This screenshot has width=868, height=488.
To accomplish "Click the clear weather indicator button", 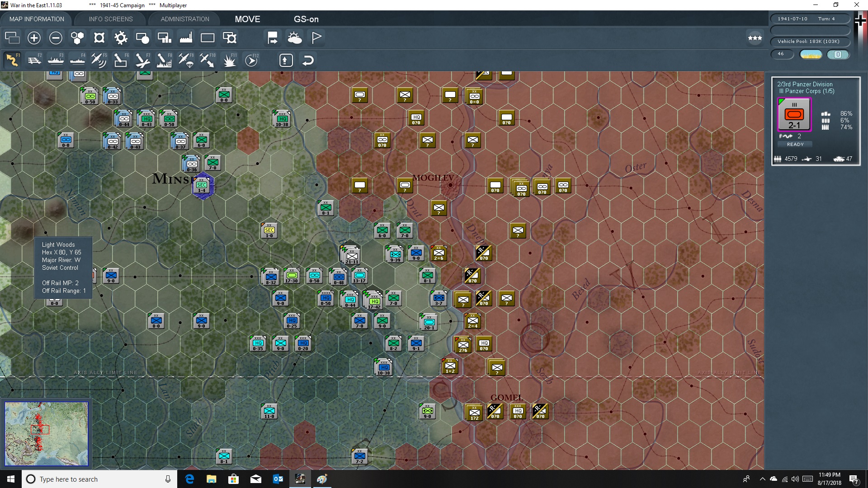I will (811, 54).
